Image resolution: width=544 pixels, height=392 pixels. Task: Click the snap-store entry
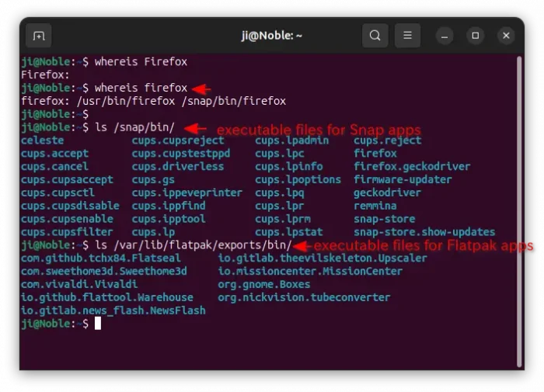385,219
